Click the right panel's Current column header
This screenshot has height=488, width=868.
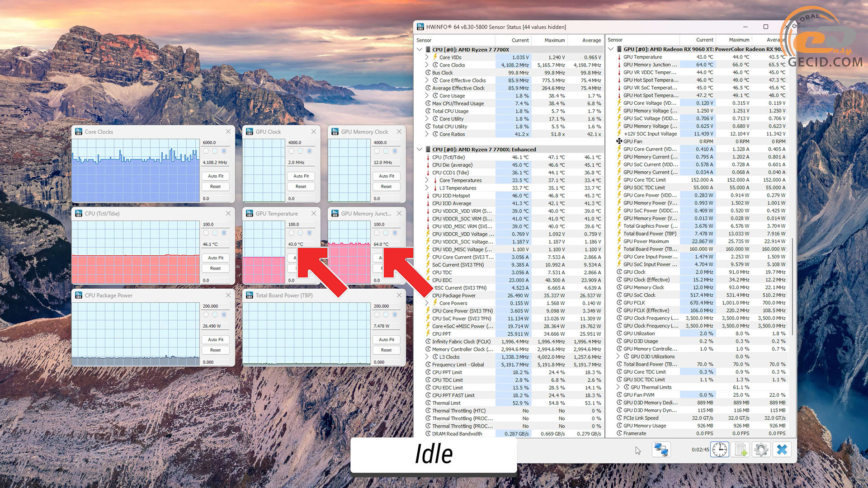point(704,40)
